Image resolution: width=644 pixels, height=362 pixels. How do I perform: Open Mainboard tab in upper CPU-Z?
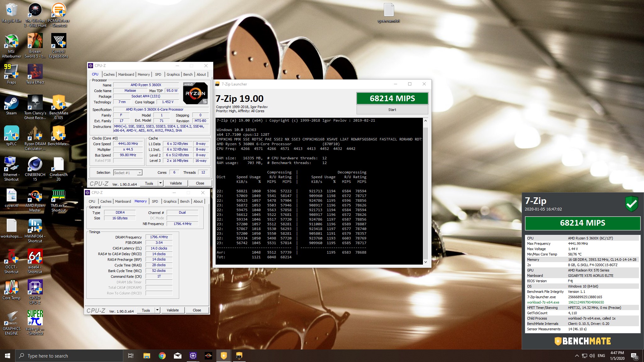point(126,74)
